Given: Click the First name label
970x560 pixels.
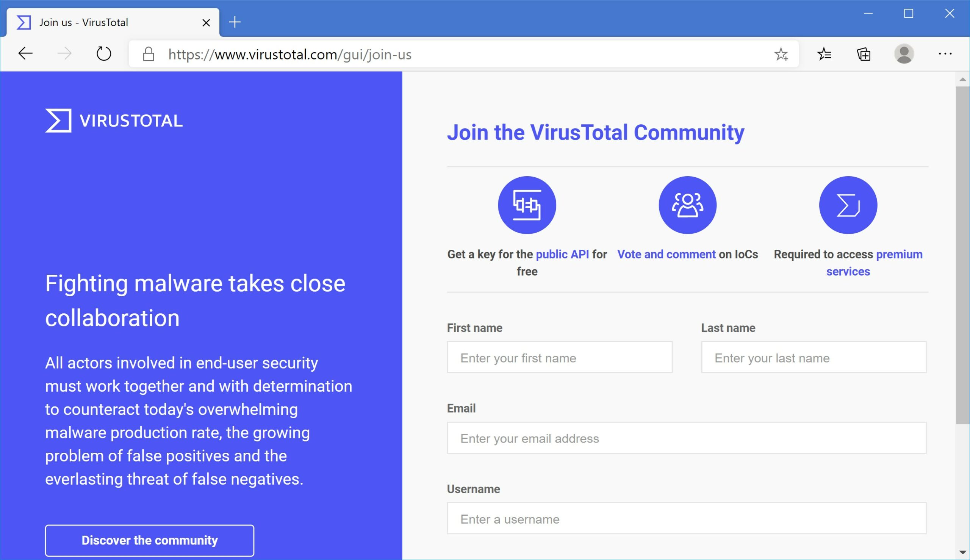Looking at the screenshot, I should click(x=475, y=328).
